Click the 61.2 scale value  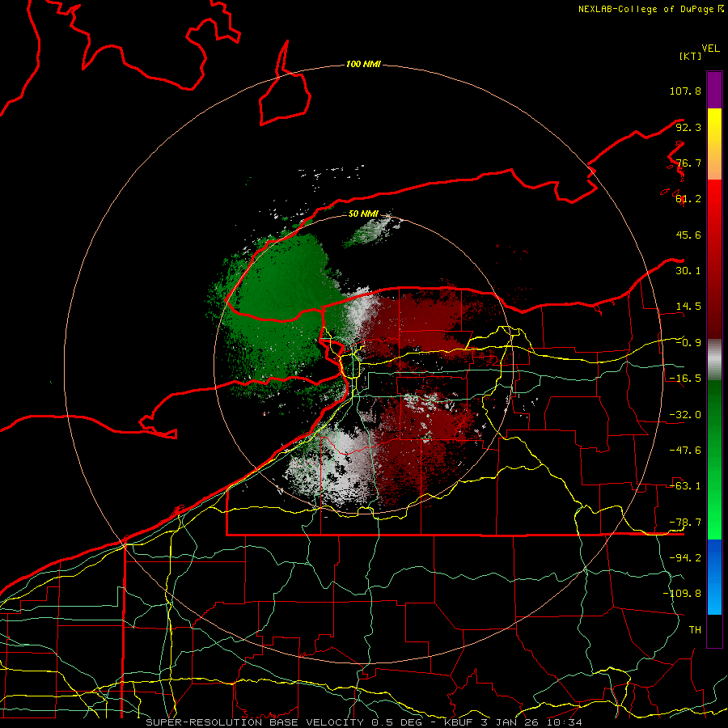[688, 199]
